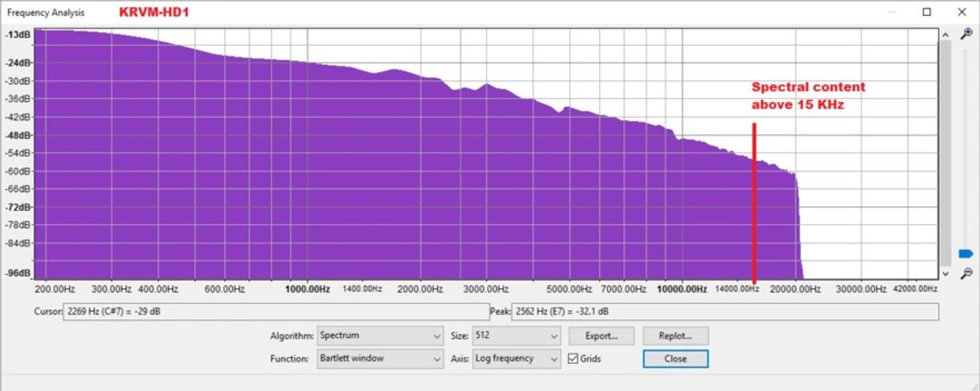Click the Frequency Analysis title bar text

pos(46,13)
